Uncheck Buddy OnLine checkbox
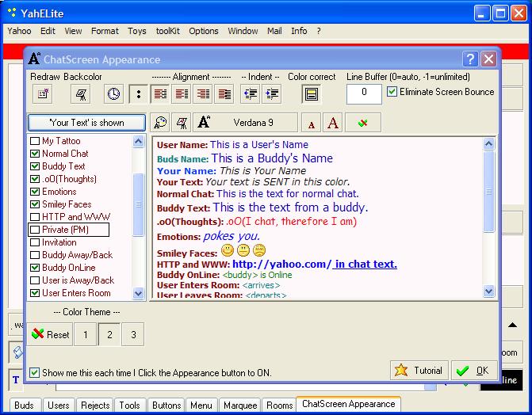This screenshot has width=532, height=415. pyautogui.click(x=35, y=268)
